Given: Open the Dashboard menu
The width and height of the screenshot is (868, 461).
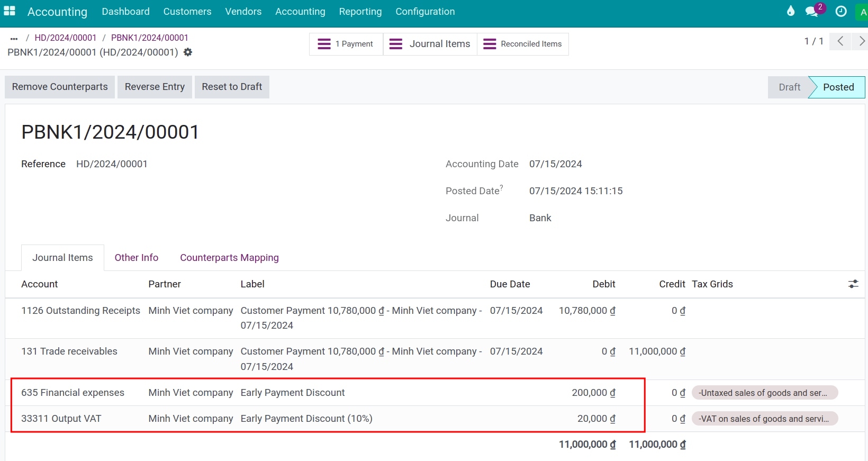Looking at the screenshot, I should coord(126,12).
